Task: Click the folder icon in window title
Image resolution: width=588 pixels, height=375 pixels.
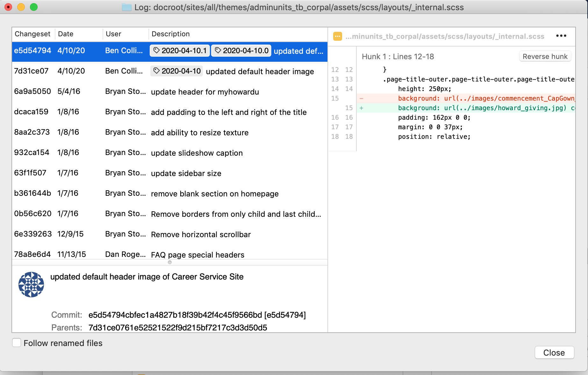Action: [x=127, y=7]
